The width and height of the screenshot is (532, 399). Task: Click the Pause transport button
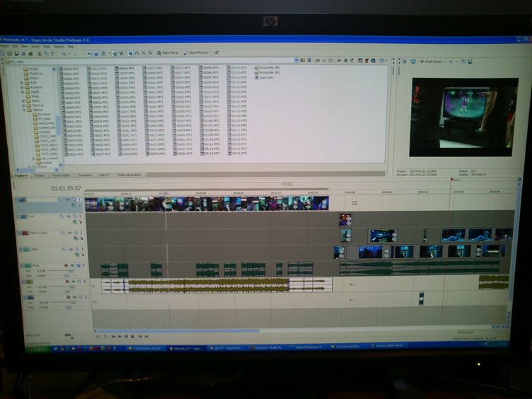tap(126, 337)
